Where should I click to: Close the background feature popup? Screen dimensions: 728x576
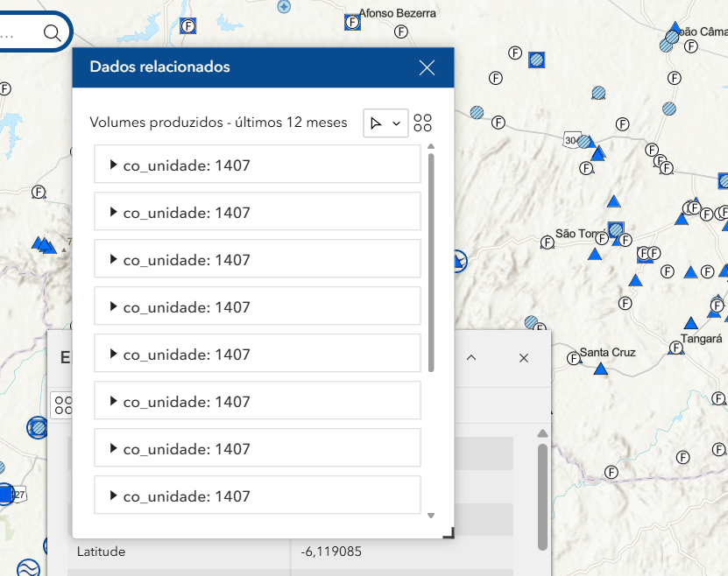tap(524, 358)
